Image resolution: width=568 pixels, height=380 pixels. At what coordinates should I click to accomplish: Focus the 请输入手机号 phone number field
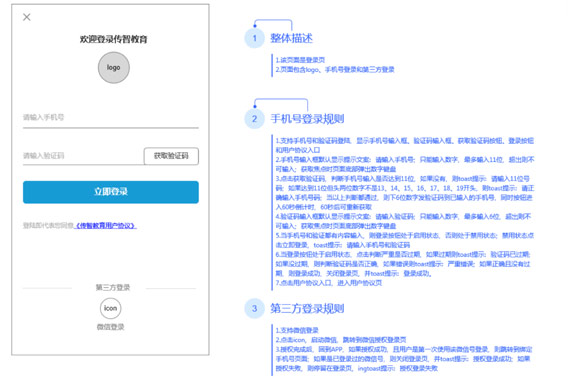110,118
